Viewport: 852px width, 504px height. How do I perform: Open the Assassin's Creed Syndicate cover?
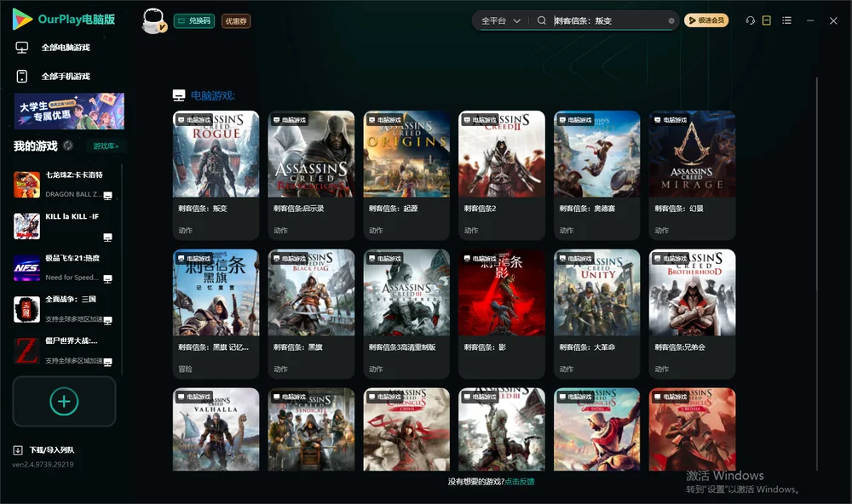[311, 429]
